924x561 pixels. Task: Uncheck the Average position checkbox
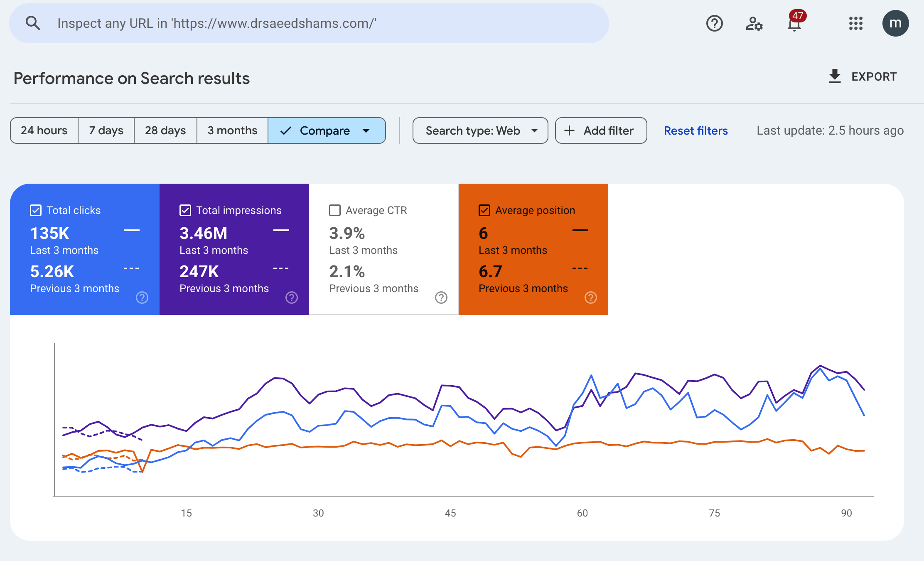click(484, 210)
